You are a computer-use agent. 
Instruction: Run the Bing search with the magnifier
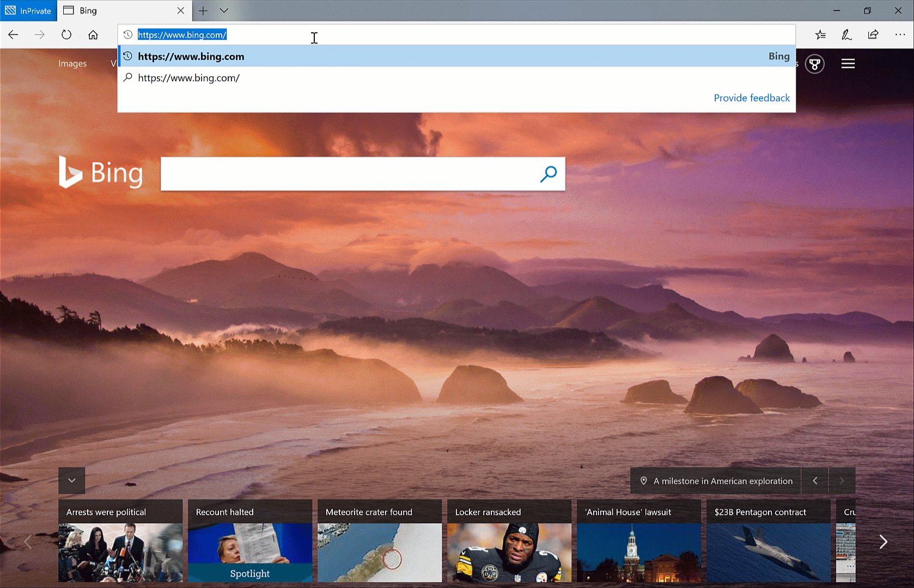point(548,174)
